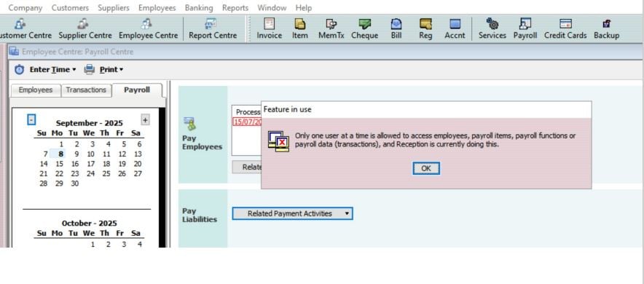Open the Print dropdown
Screen dimensions: 644x284
(x=111, y=70)
